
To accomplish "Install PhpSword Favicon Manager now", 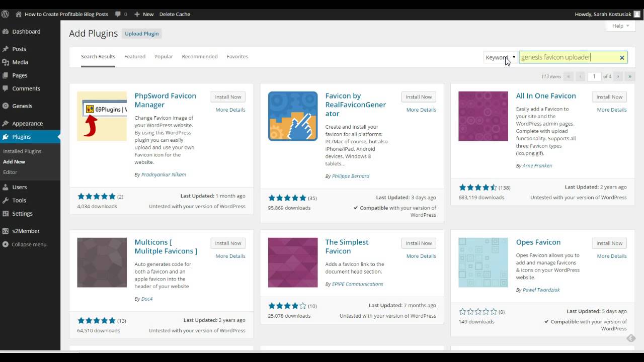I will 228,97.
